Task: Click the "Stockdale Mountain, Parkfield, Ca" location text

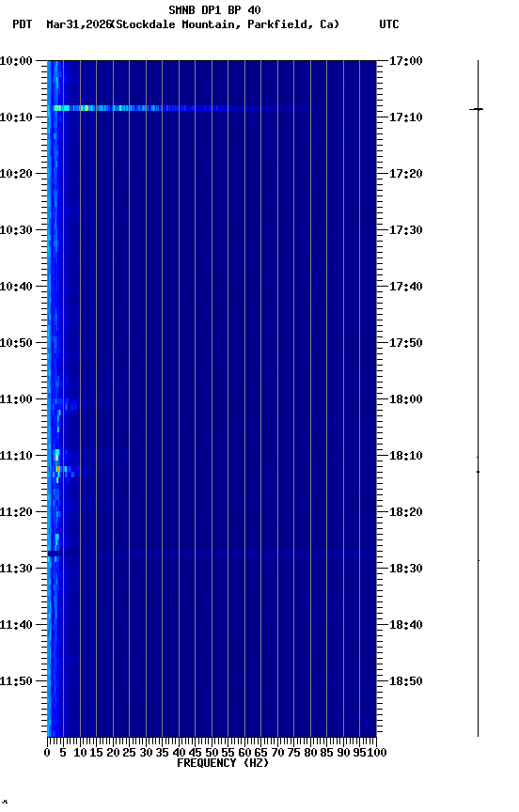Action: pos(227,24)
